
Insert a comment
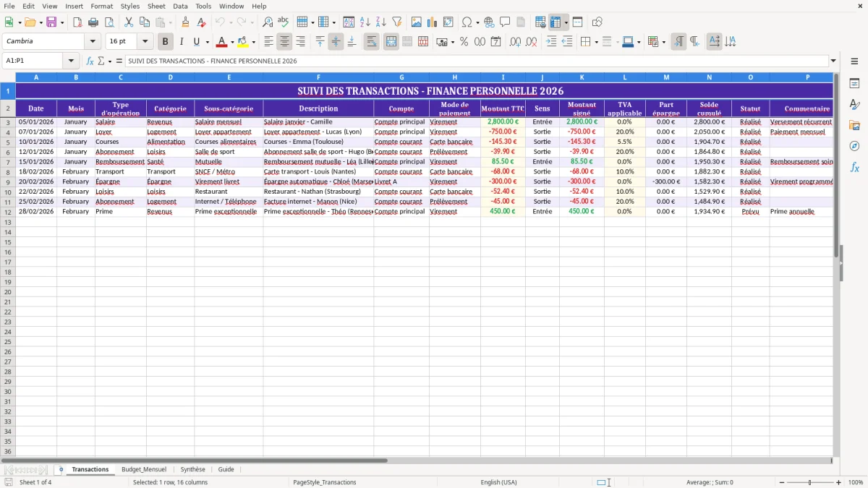point(505,22)
